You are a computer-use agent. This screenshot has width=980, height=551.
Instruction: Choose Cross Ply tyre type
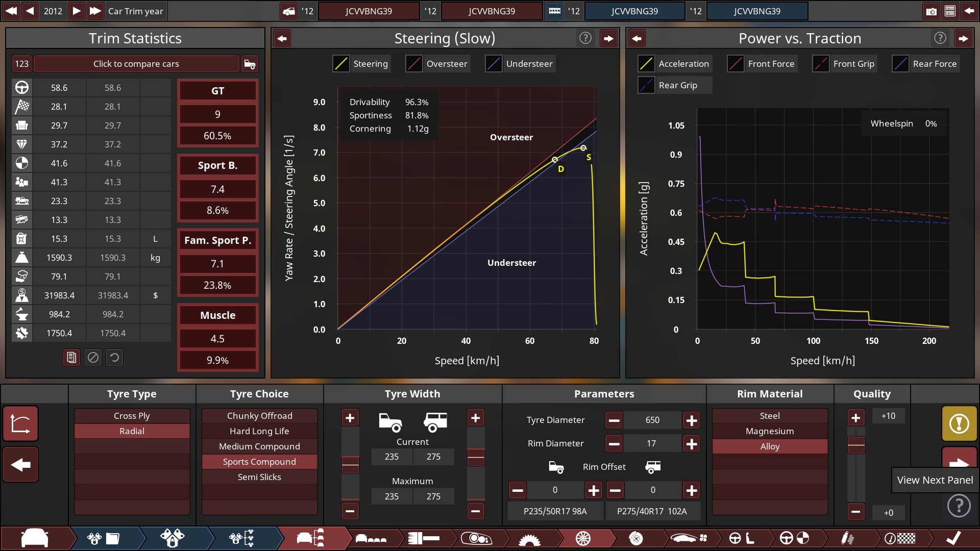click(x=132, y=416)
